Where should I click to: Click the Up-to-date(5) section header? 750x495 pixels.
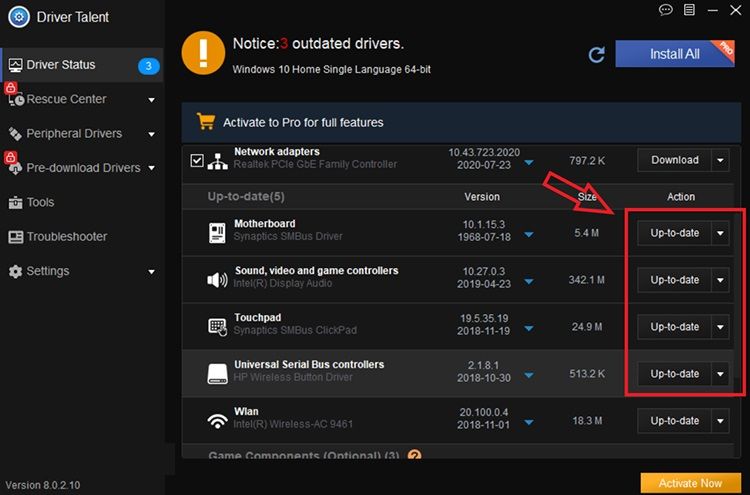(x=246, y=197)
